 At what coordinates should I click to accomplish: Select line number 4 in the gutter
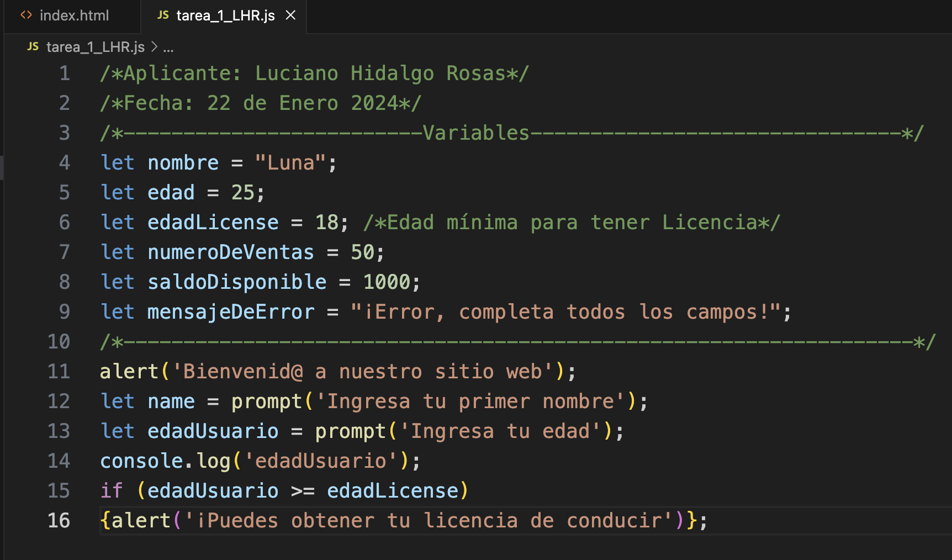(x=65, y=163)
